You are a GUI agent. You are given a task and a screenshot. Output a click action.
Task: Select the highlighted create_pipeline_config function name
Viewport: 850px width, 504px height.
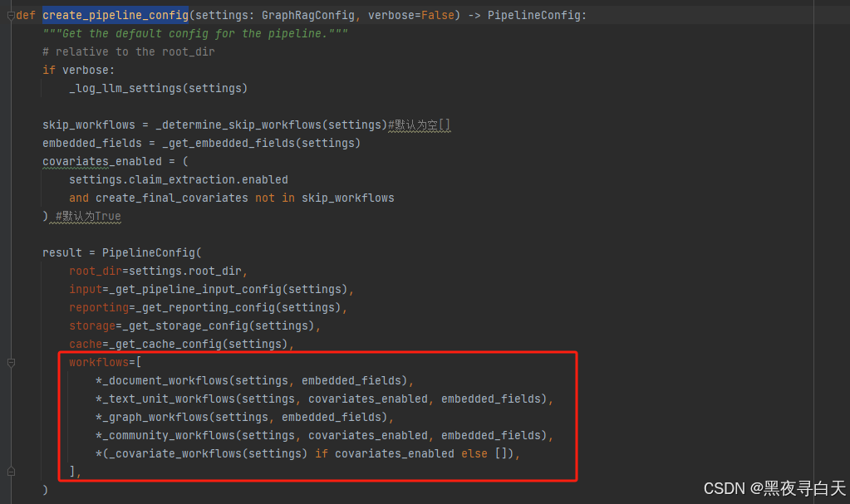[x=115, y=15]
